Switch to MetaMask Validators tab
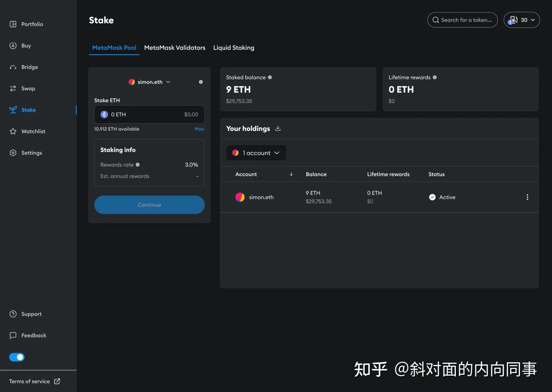This screenshot has width=552, height=392. click(x=175, y=48)
